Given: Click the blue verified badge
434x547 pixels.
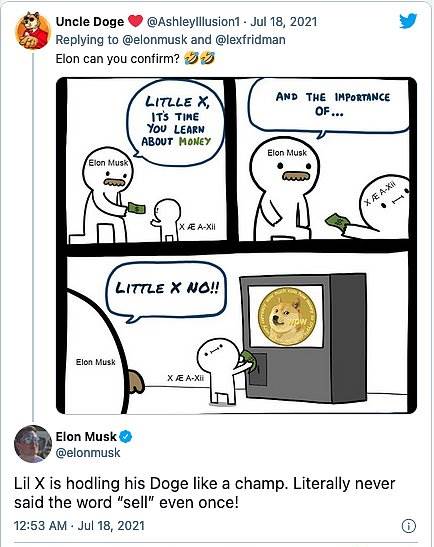Looking at the screenshot, I should [x=126, y=436].
